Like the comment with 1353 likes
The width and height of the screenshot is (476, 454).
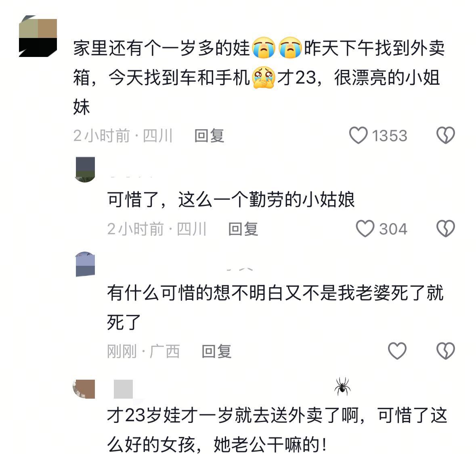[x=358, y=135]
